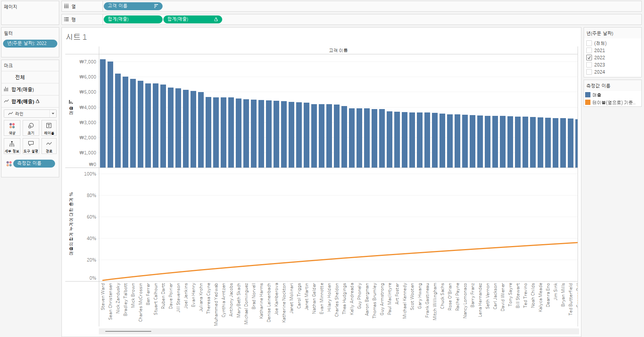Open the 도구 설명 tooltip mark button

point(31,146)
